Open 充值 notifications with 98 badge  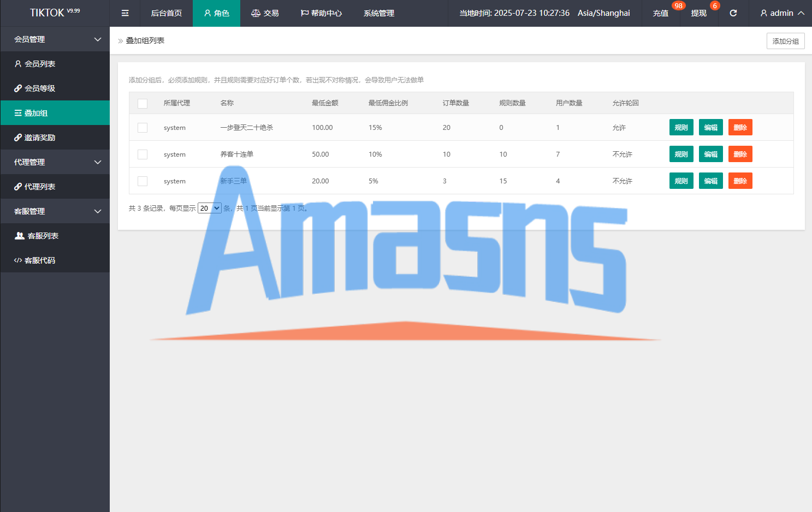click(x=661, y=13)
